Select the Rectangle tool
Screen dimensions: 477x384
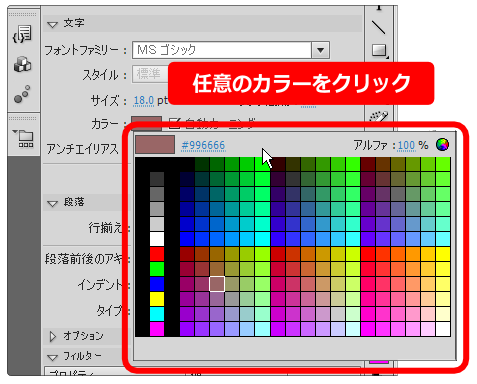coord(380,51)
